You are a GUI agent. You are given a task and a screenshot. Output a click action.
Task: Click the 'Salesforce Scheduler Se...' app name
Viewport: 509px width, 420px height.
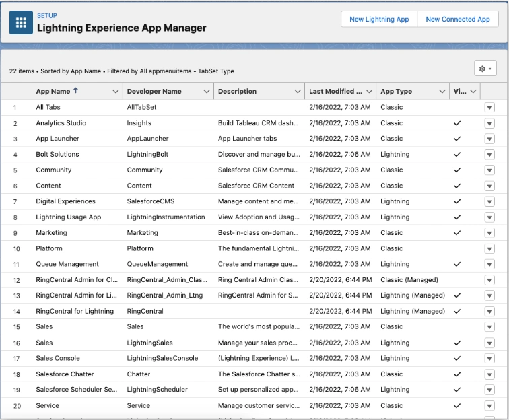click(x=77, y=390)
